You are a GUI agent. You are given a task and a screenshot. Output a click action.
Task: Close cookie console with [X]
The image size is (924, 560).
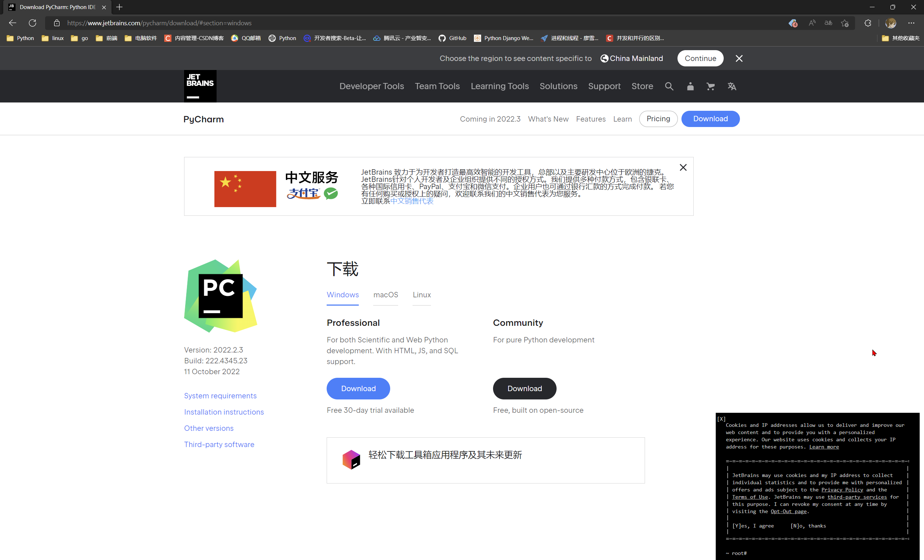721,419
